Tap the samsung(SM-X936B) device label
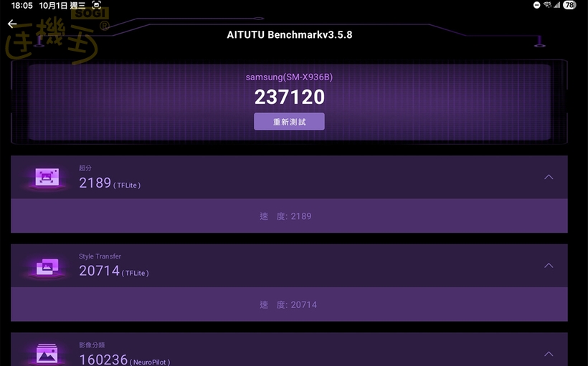The width and height of the screenshot is (588, 366). (x=289, y=77)
